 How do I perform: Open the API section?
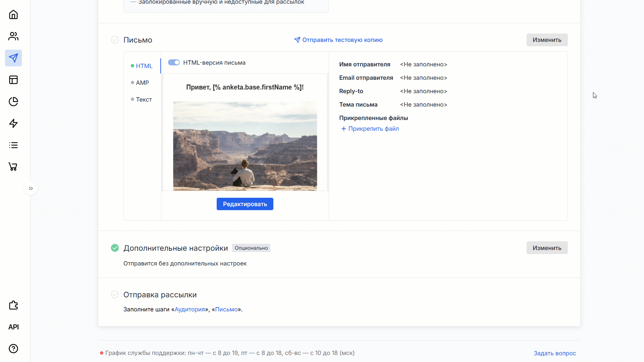(13, 327)
